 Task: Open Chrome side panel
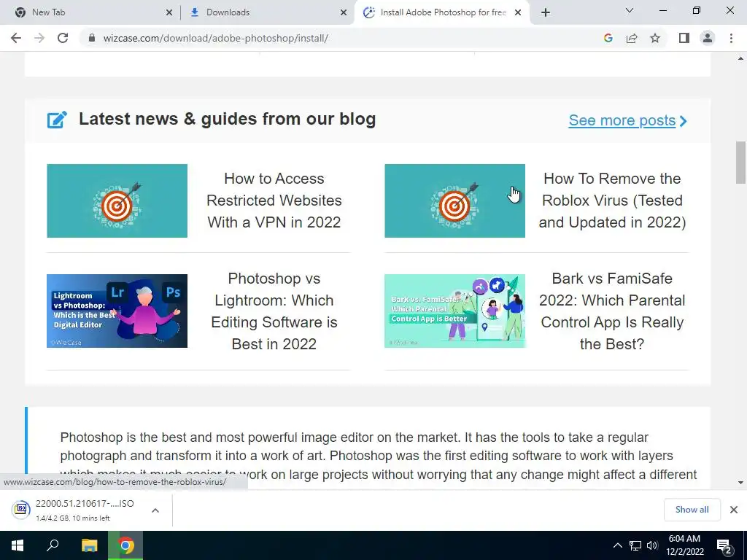point(684,38)
